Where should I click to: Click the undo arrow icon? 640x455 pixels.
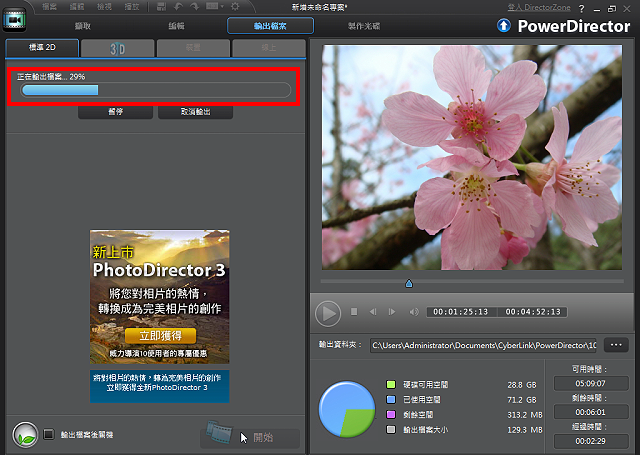pos(178,7)
